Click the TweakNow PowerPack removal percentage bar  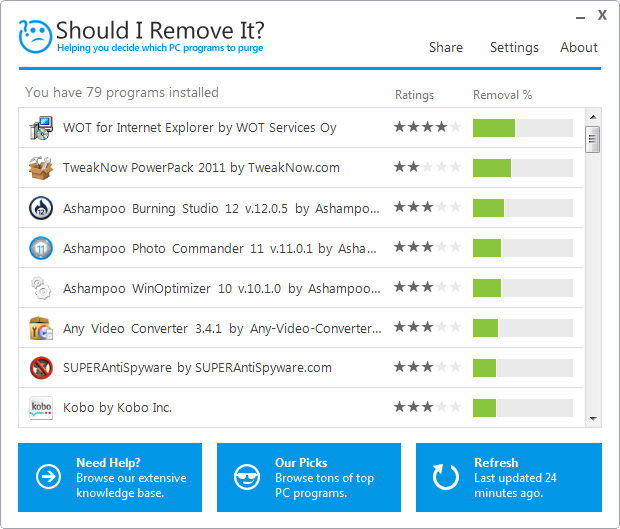click(523, 168)
